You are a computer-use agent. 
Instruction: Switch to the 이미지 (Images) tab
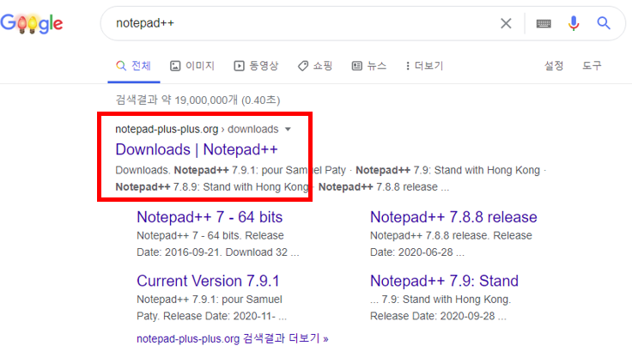[192, 66]
